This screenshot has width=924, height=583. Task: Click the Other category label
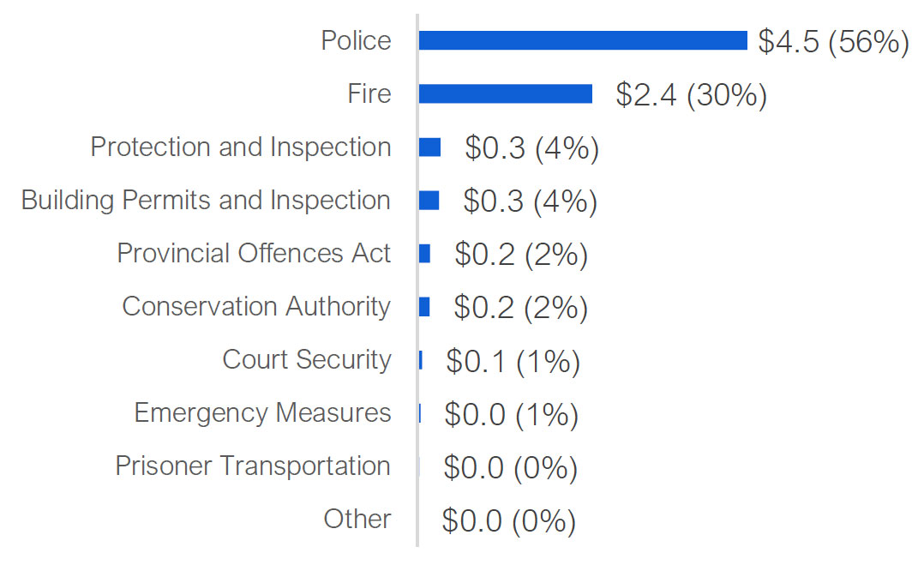pyautogui.click(x=357, y=519)
